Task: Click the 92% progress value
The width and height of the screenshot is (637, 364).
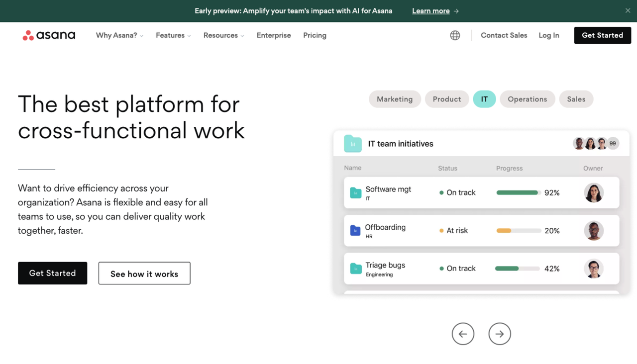Action: [x=552, y=192]
